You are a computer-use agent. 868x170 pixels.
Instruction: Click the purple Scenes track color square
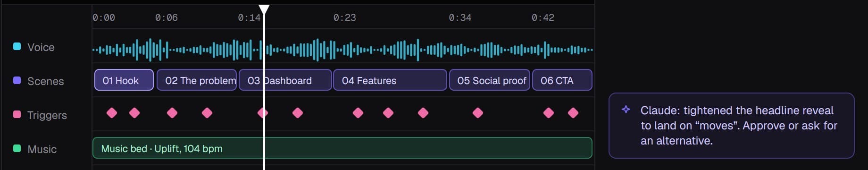tap(17, 80)
